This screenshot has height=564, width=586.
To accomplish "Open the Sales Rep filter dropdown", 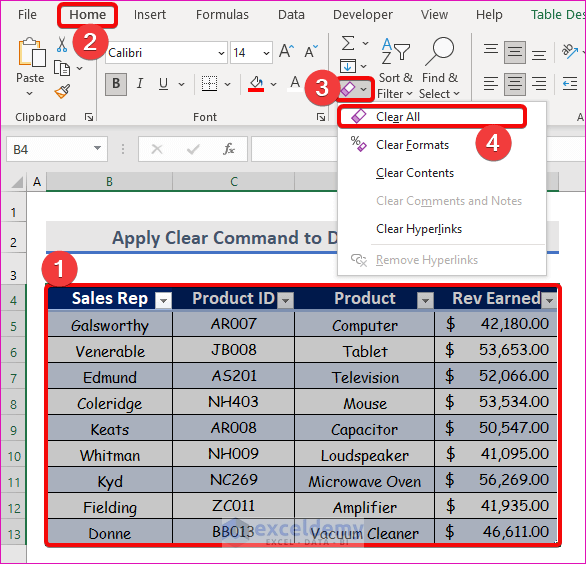I will pos(163,300).
